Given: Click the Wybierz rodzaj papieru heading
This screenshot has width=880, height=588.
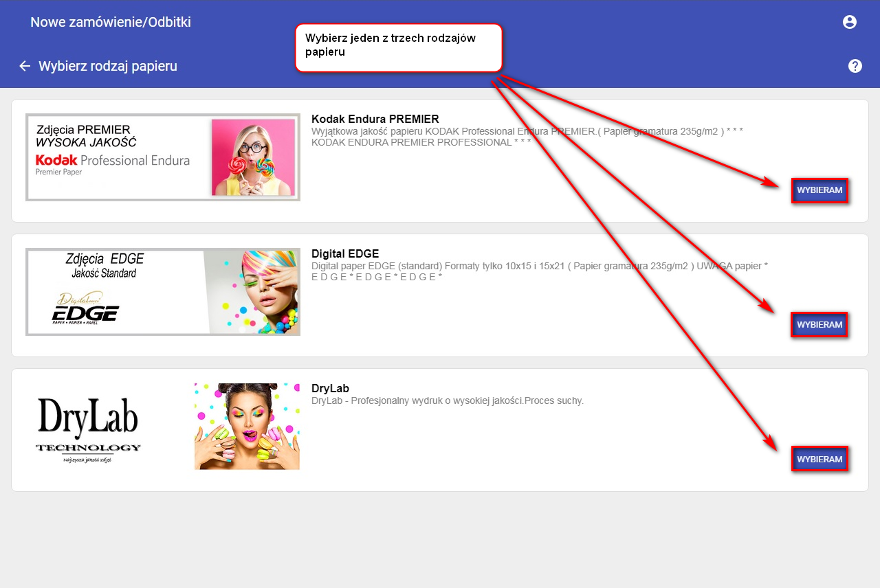Looking at the screenshot, I should click(108, 66).
